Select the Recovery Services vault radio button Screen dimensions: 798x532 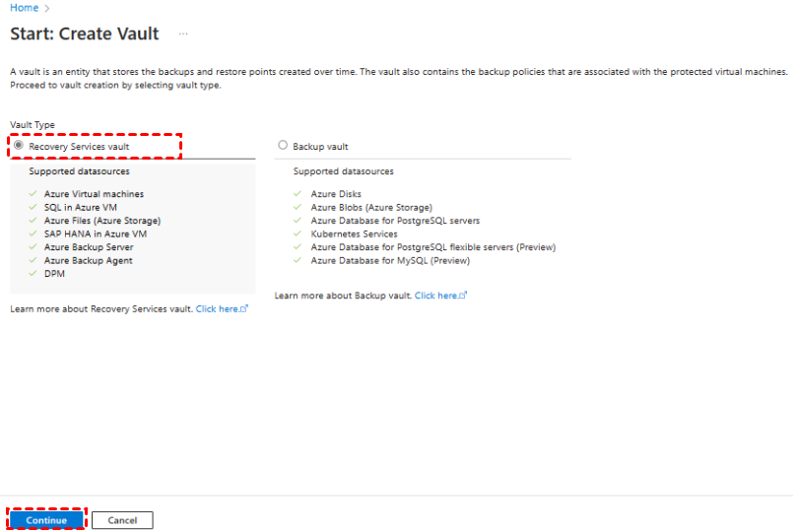pyautogui.click(x=19, y=146)
